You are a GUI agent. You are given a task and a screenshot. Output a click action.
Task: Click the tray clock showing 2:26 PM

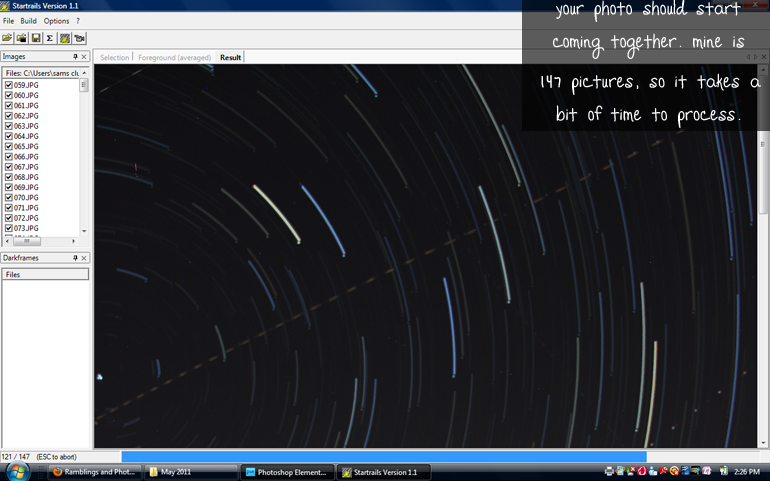pos(747,472)
